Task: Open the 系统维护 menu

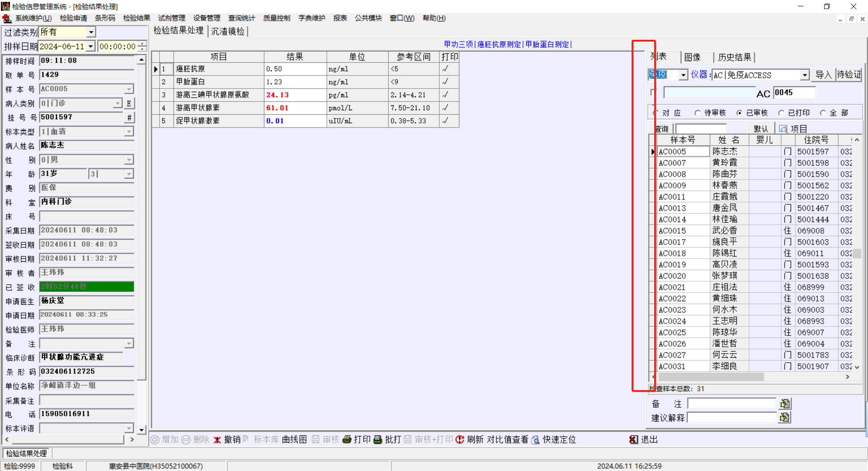Action: [33, 18]
